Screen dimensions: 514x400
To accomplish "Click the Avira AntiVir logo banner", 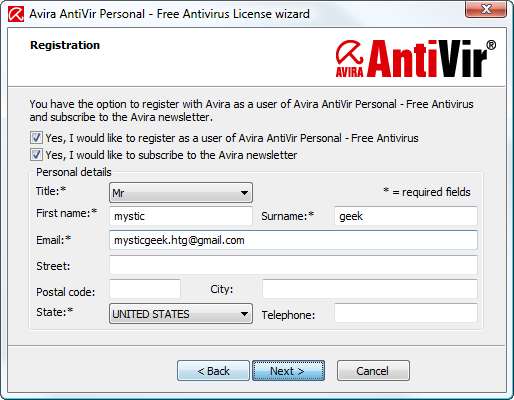I will click(416, 59).
